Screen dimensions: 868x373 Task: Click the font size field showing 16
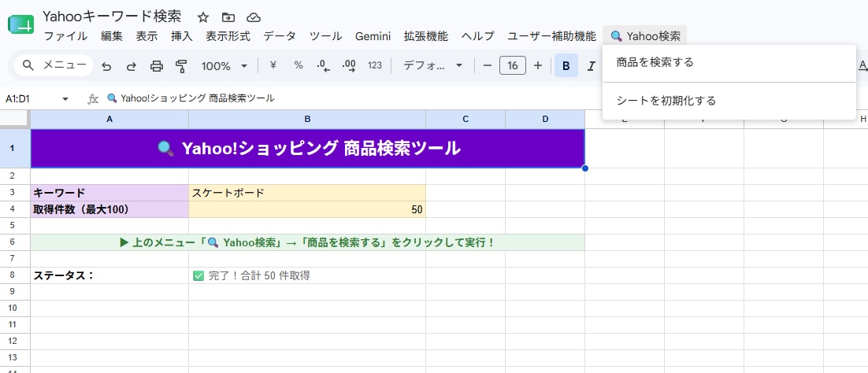tap(513, 65)
